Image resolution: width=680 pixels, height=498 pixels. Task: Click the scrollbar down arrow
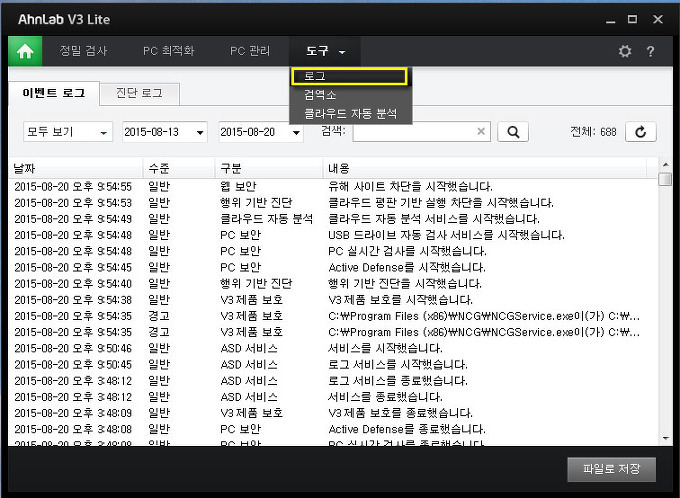pos(665,439)
